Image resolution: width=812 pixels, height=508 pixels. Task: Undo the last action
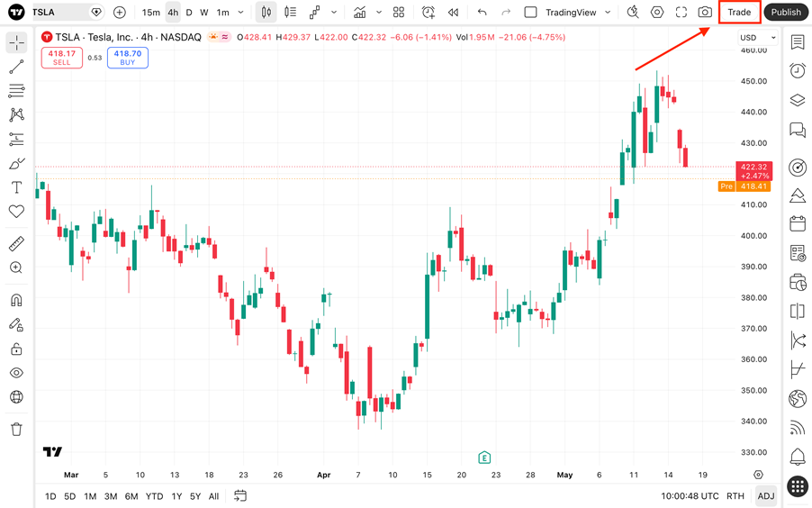483,12
